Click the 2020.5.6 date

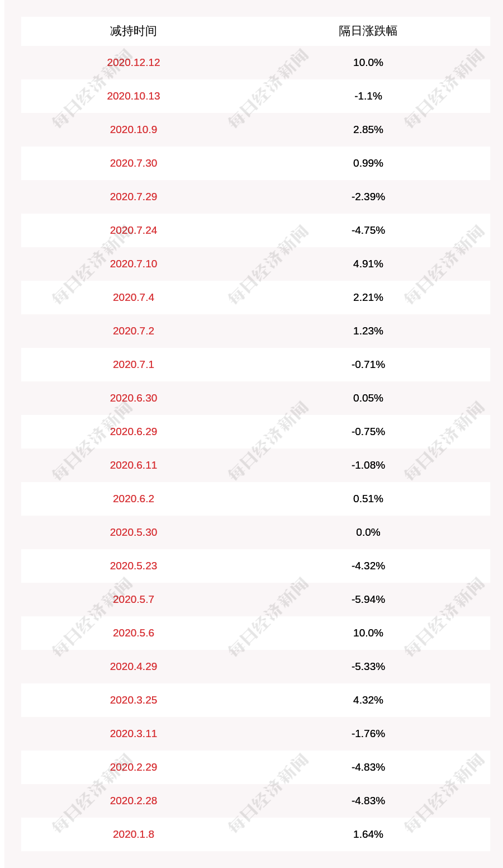coord(133,633)
